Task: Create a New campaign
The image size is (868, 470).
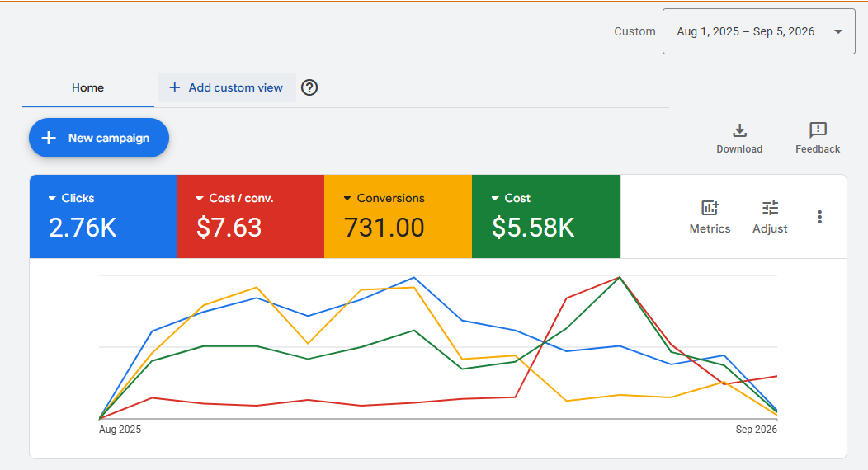Action: (99, 138)
